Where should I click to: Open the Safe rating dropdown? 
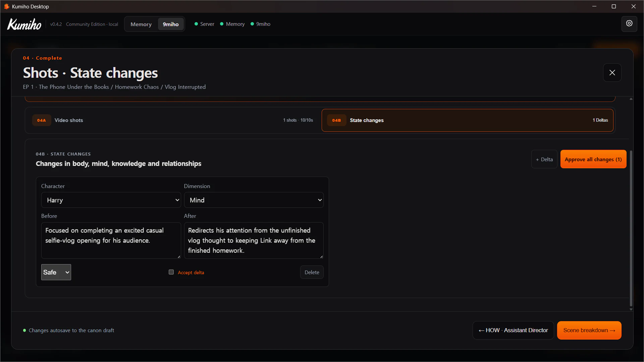coord(56,272)
